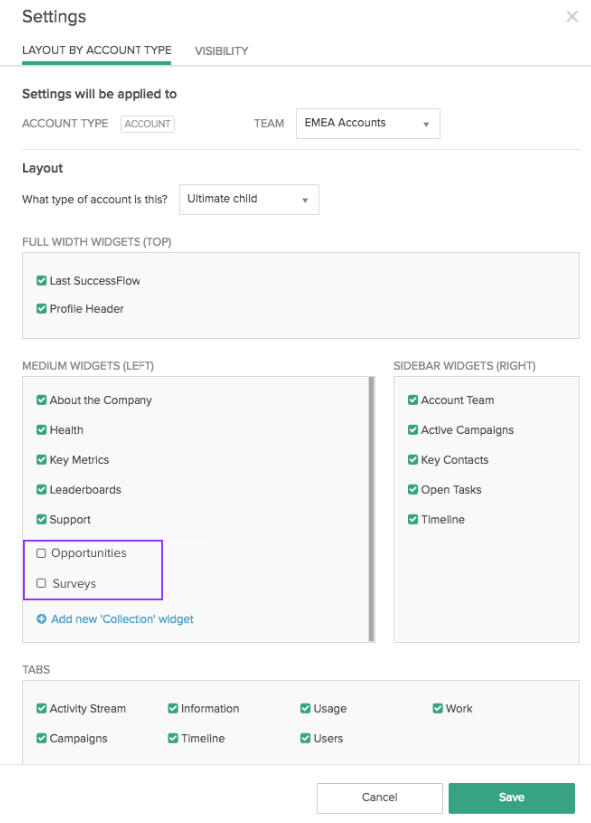Cancel the settings changes
The width and height of the screenshot is (591, 823).
(379, 798)
